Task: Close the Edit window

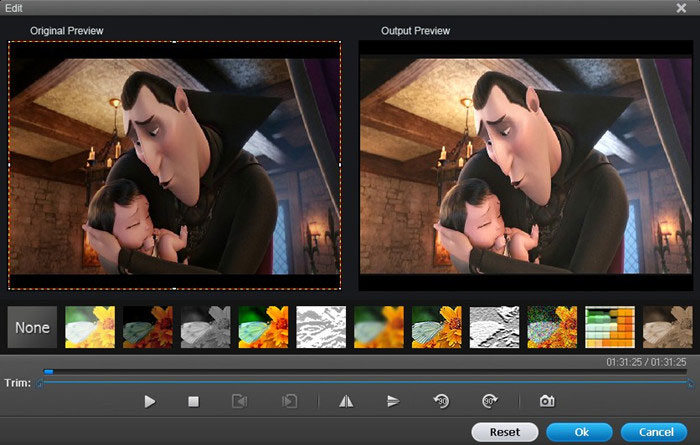Action: (681, 8)
